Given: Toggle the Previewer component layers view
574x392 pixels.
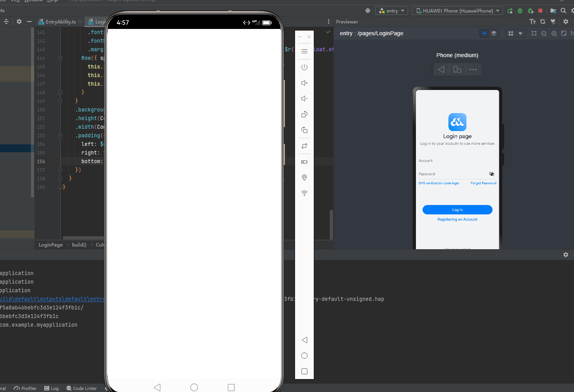Looking at the screenshot, I should (x=494, y=34).
